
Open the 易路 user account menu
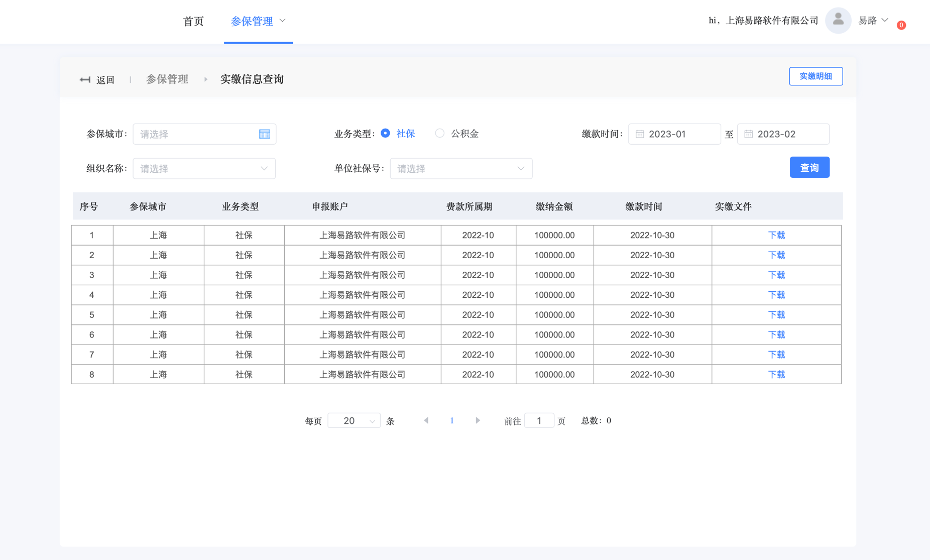coord(873,21)
